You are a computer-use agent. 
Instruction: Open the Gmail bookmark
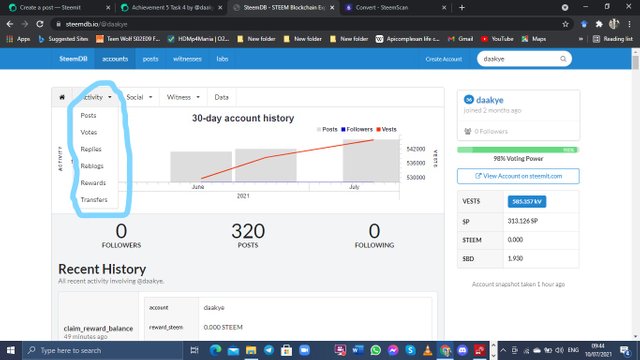click(460, 39)
